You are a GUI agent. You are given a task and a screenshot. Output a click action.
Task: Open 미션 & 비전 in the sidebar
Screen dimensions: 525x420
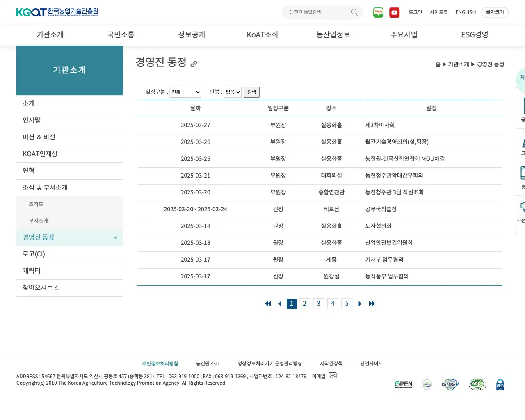point(70,137)
